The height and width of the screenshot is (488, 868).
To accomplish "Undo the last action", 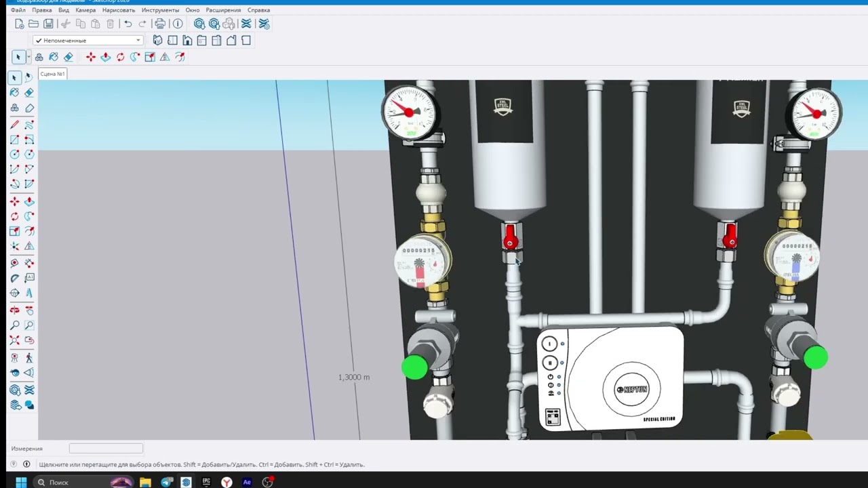I will click(x=127, y=24).
